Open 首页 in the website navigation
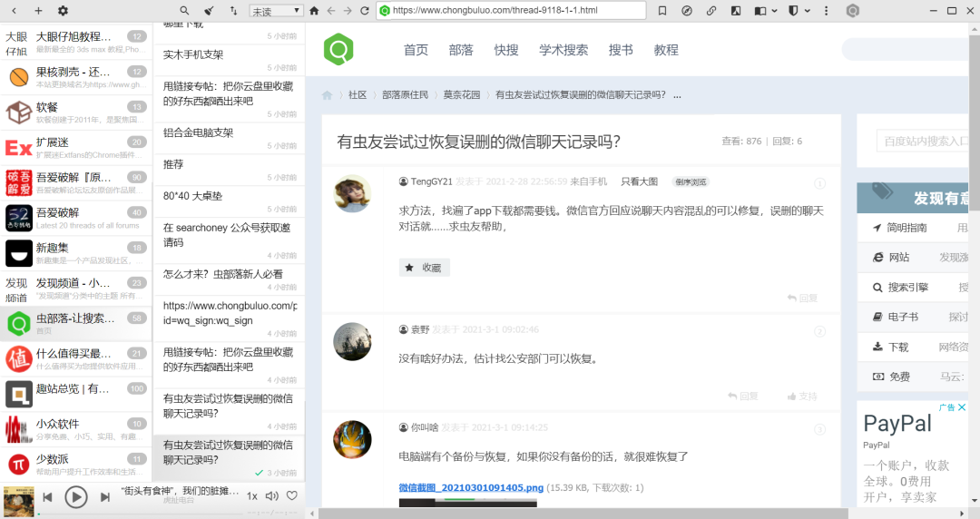 tap(416, 50)
